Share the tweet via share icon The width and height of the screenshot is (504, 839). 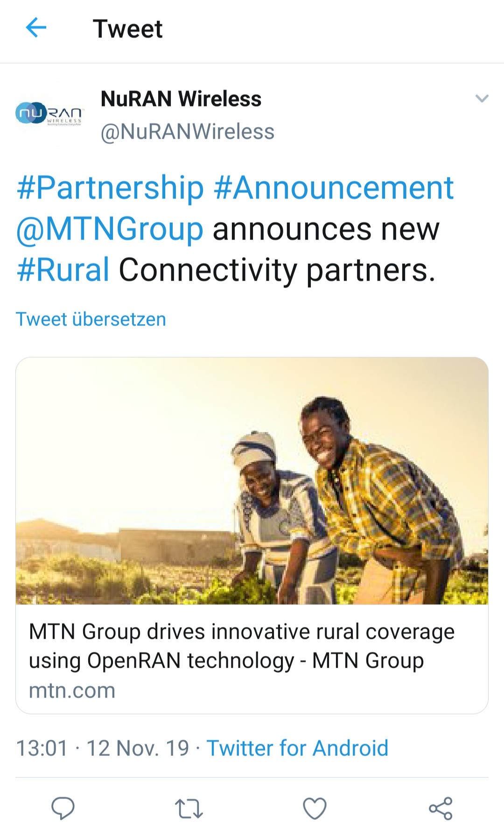click(x=441, y=809)
